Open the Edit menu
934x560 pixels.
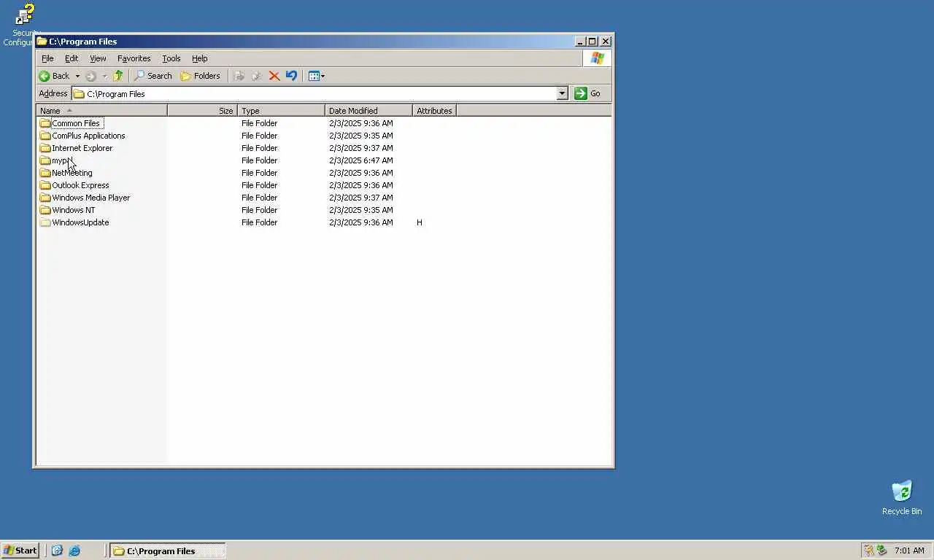(72, 58)
